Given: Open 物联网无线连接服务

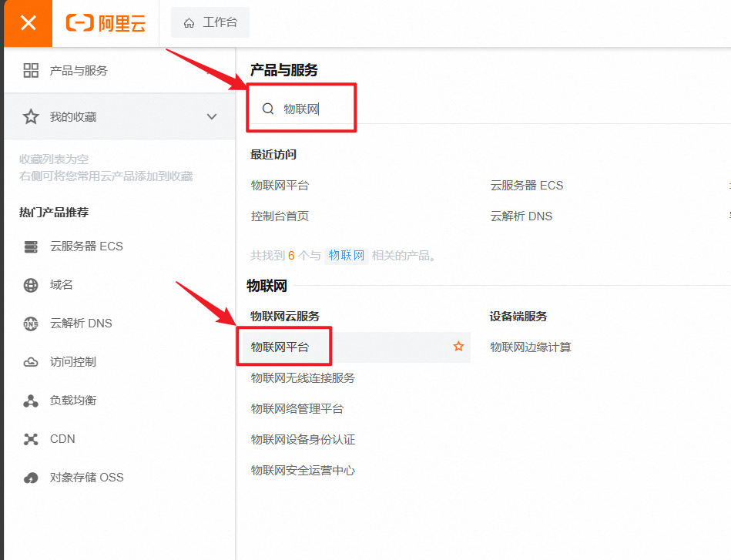Looking at the screenshot, I should coord(303,378).
